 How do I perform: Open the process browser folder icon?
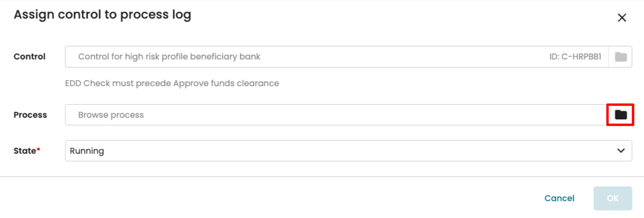(621, 115)
